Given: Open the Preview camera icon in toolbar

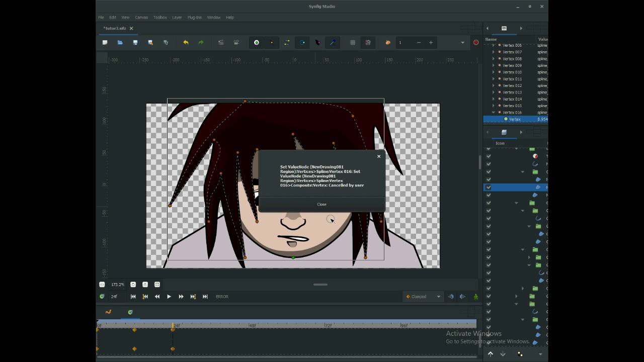Looking at the screenshot, I should (x=236, y=43).
